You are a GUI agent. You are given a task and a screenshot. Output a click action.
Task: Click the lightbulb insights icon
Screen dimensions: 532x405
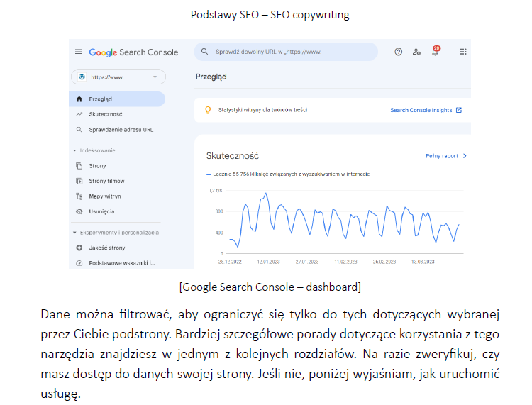[208, 110]
